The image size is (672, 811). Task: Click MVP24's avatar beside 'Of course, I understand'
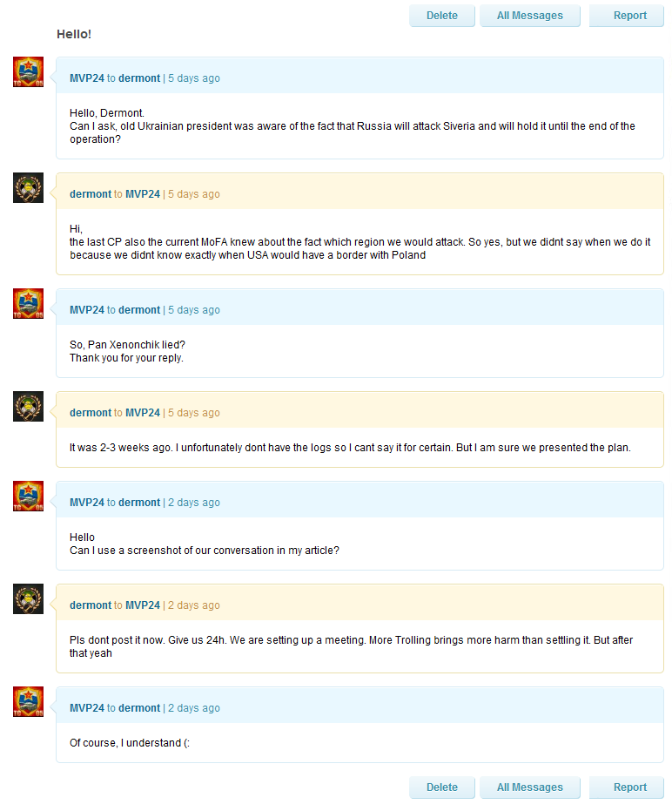[28, 701]
